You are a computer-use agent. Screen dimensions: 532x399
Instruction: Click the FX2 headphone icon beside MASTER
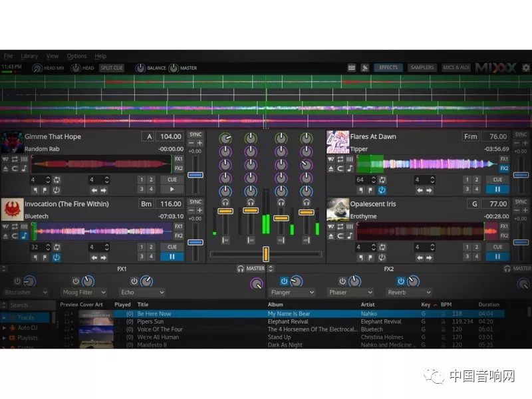pos(507,269)
